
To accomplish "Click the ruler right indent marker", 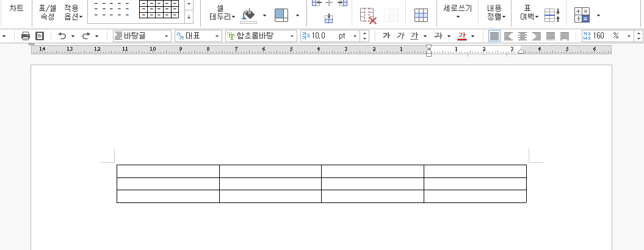I will coord(521,51).
